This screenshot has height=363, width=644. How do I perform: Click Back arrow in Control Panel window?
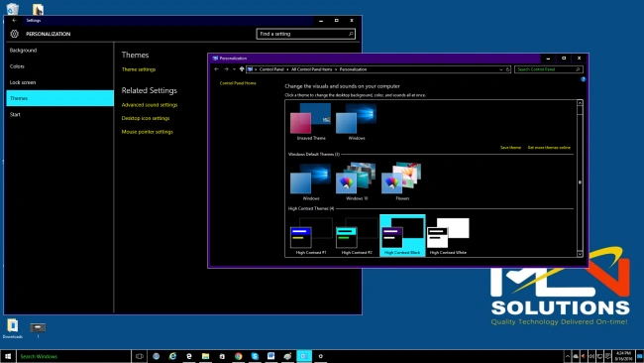coord(216,69)
